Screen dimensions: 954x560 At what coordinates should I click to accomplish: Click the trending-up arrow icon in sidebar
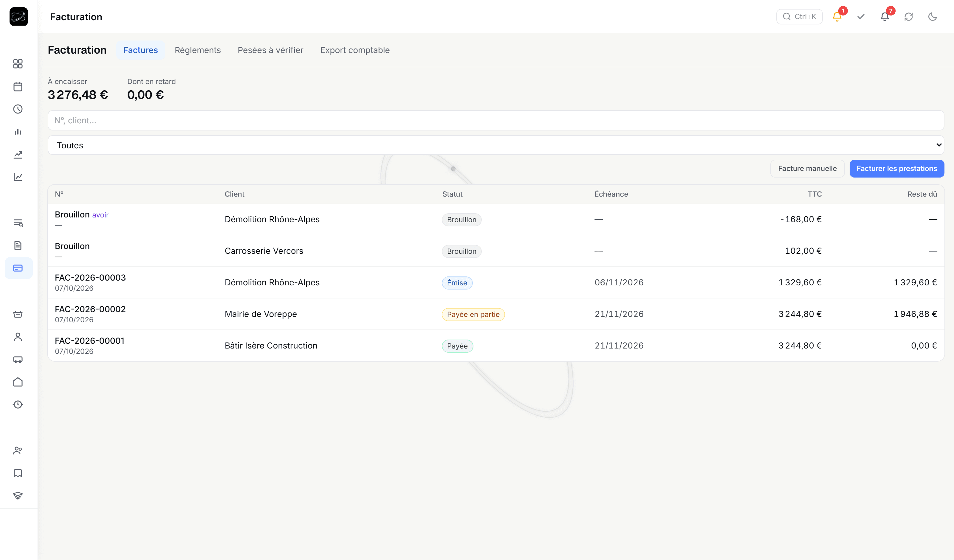click(x=18, y=154)
